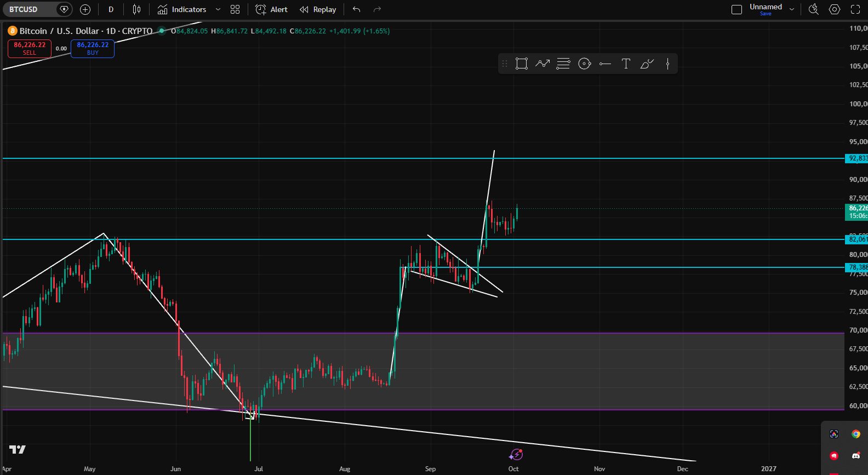Enter fullscreen mode
The width and height of the screenshot is (868, 475).
tap(855, 9)
